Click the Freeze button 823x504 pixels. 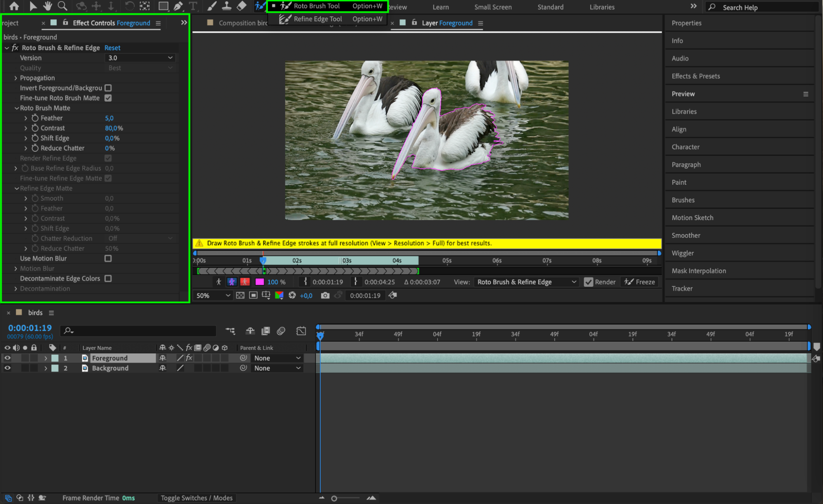[x=640, y=282]
